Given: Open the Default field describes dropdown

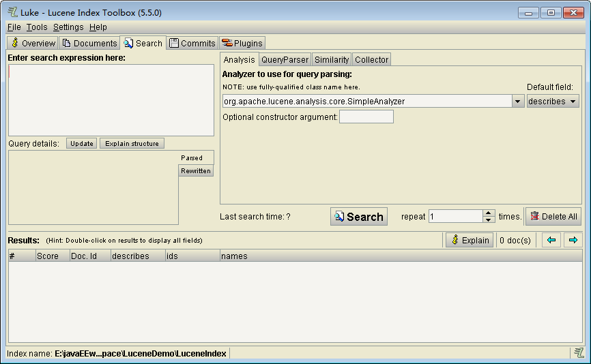Looking at the screenshot, I should (553, 101).
